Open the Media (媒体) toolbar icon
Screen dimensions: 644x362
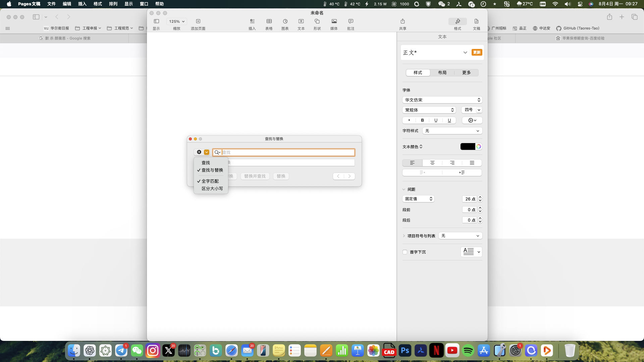point(334,21)
